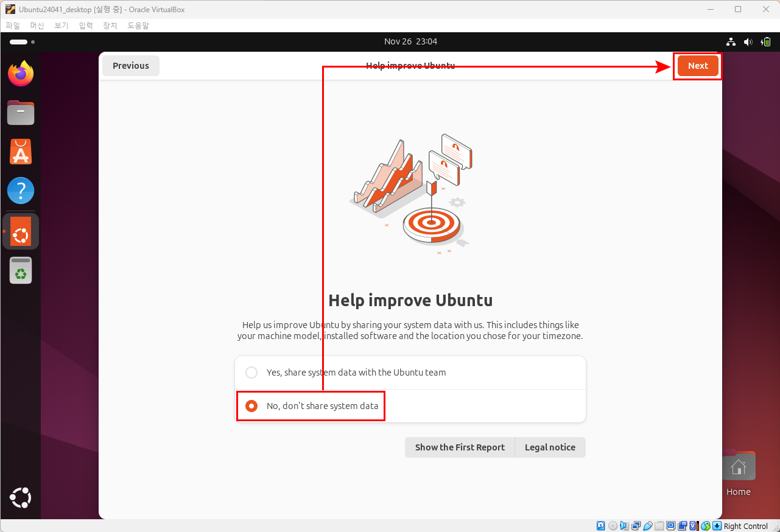Open the Legal notice
This screenshot has width=780, height=532.
click(550, 447)
